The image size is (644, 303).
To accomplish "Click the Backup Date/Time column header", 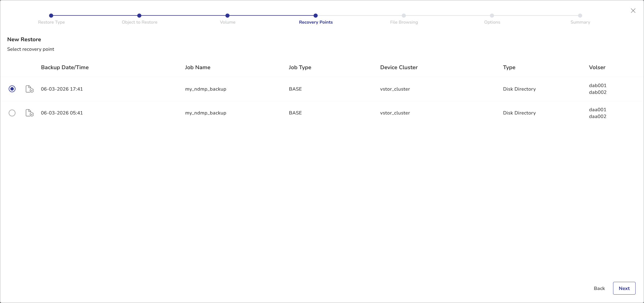I will tap(65, 67).
